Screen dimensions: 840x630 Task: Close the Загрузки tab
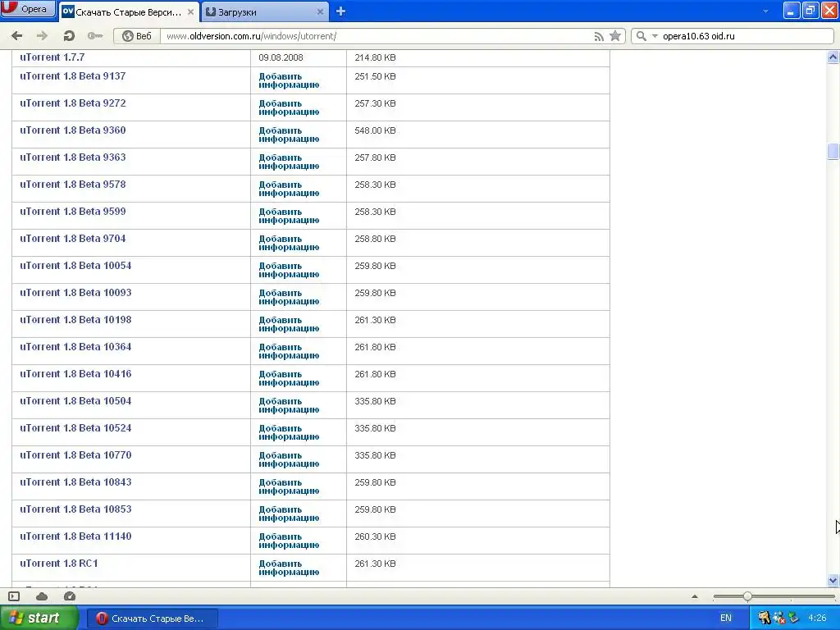pyautogui.click(x=320, y=11)
